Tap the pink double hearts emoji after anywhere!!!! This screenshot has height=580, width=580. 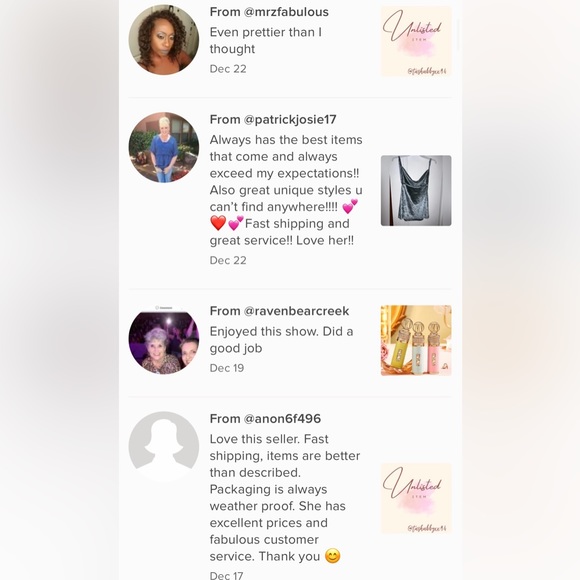(x=350, y=206)
